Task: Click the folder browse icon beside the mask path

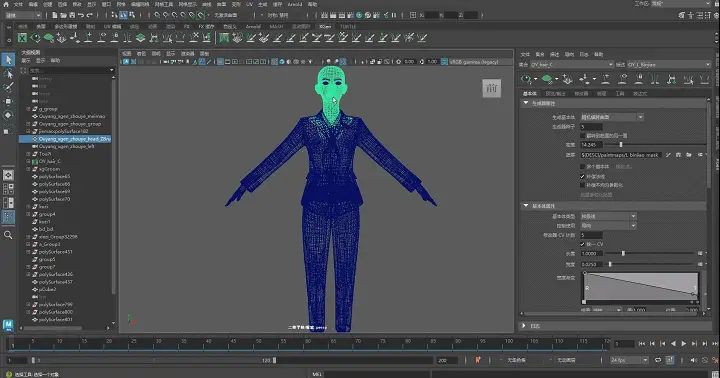Action: tap(689, 155)
